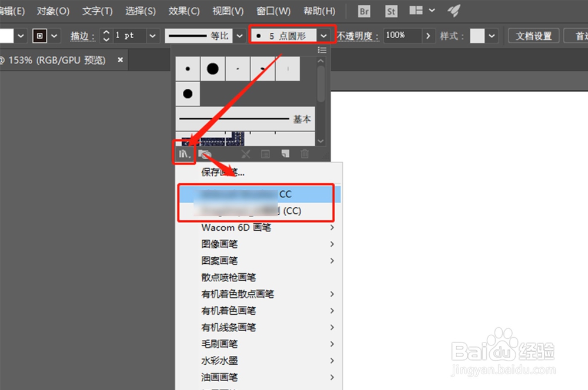Open the 帮助(H) menu
The image size is (588, 390).
(x=319, y=11)
